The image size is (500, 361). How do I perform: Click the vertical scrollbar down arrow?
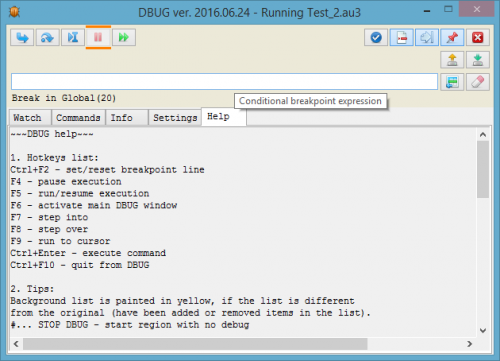[483, 330]
